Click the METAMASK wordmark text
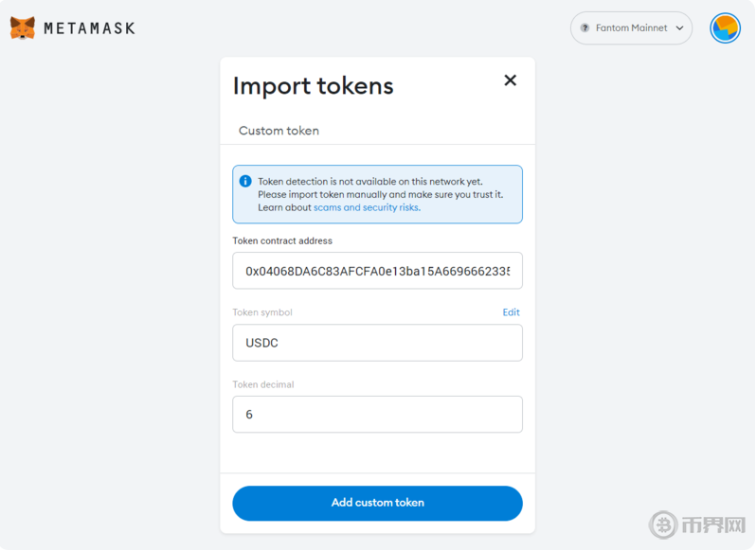The width and height of the screenshot is (756, 551). (90, 28)
